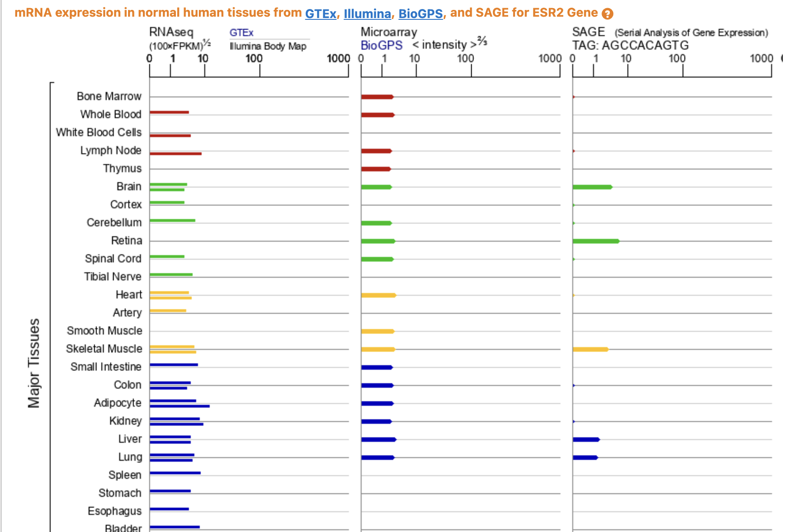
Task: Click the Spinal Cord tissue label
Action: pyautogui.click(x=113, y=259)
